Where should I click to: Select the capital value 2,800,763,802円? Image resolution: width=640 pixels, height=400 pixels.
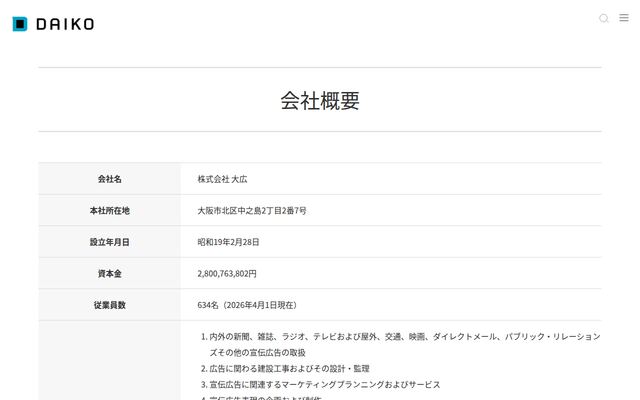(227, 273)
